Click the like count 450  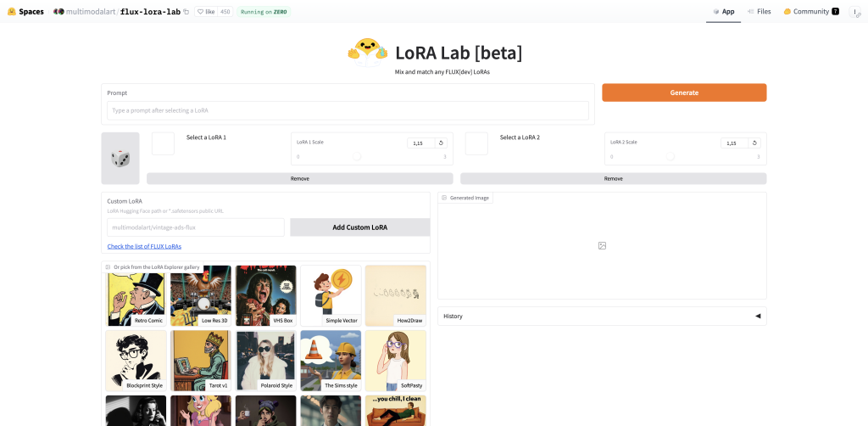pyautogui.click(x=225, y=12)
